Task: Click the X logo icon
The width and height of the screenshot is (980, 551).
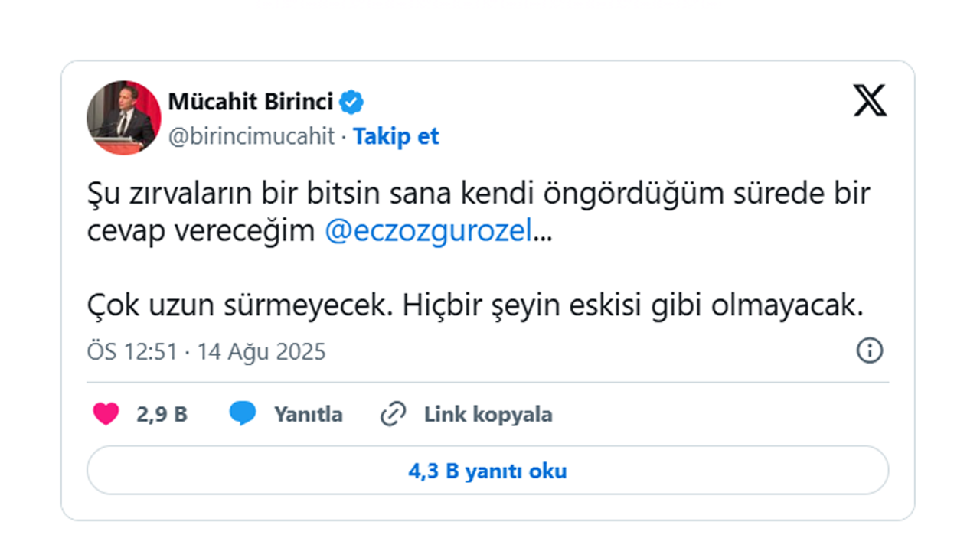Action: tap(870, 101)
